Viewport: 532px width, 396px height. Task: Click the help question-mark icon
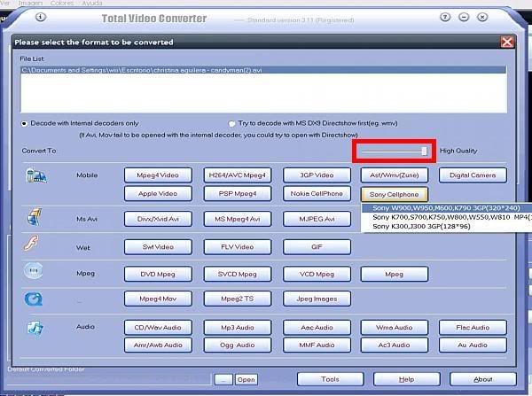click(x=445, y=17)
